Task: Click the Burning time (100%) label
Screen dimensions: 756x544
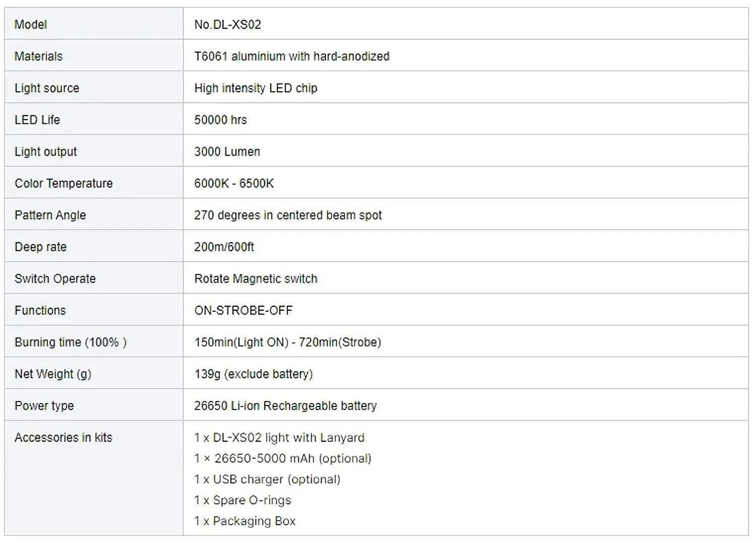Action: 70,342
